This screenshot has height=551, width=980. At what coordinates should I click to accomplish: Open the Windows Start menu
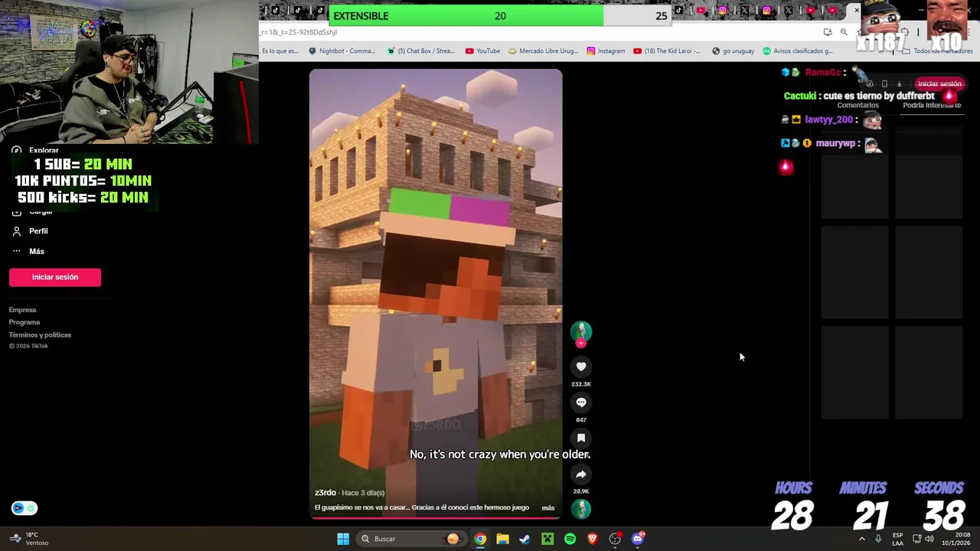click(x=343, y=539)
